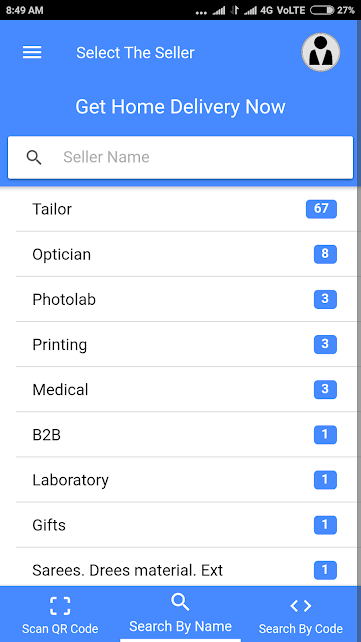Viewport: 361px width, 642px height.
Task: Choose the Laboratory category
Action: 186,479
